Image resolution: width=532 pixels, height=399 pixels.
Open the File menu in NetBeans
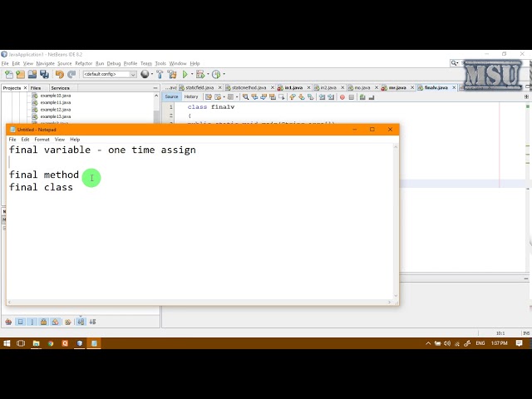click(x=5, y=63)
